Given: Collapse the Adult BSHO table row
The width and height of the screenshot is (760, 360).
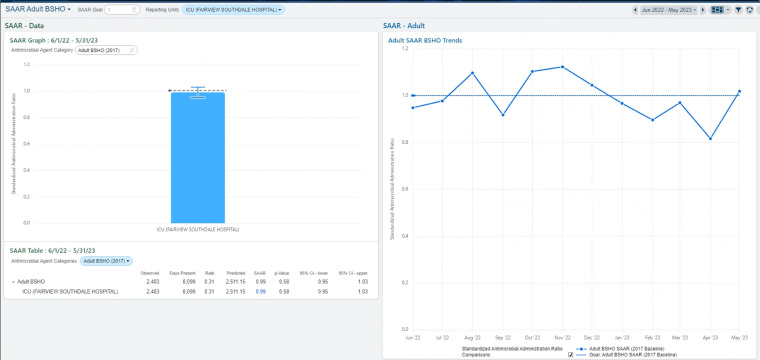Looking at the screenshot, I should pyautogui.click(x=13, y=282).
